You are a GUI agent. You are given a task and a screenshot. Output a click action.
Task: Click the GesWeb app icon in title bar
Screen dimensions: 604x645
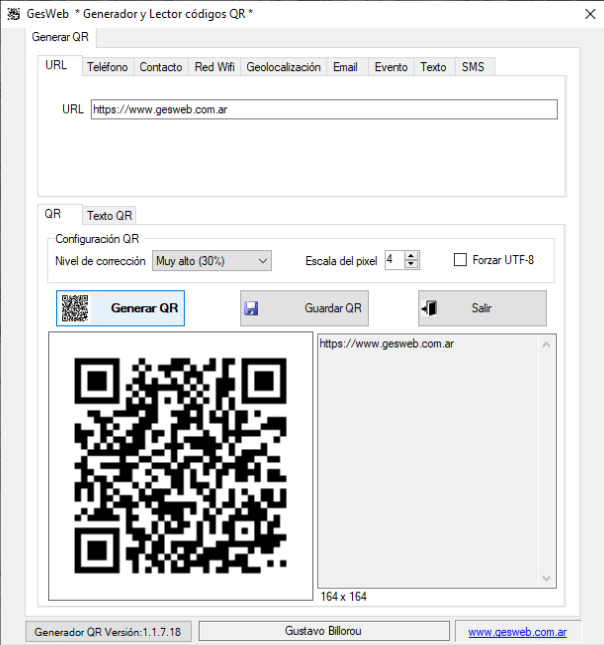click(x=13, y=14)
